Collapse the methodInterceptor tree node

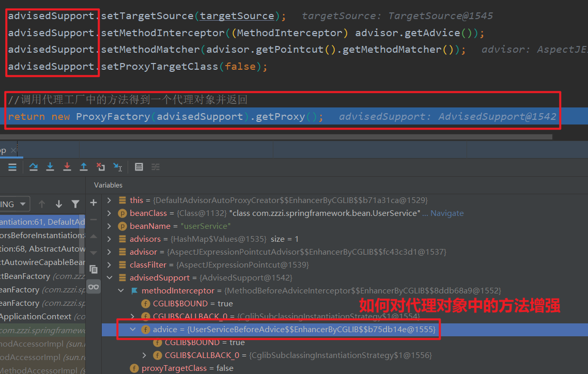[x=121, y=291]
